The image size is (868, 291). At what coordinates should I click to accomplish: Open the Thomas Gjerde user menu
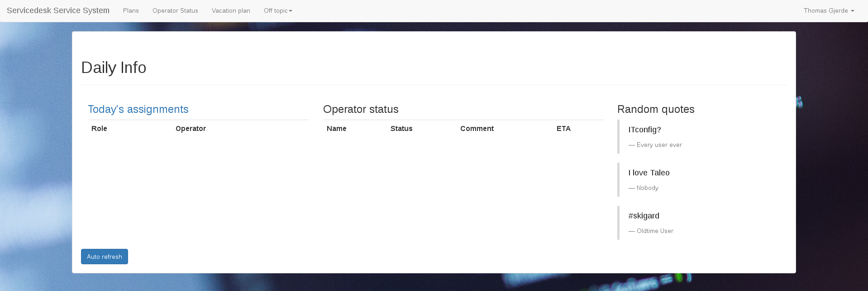pyautogui.click(x=829, y=10)
